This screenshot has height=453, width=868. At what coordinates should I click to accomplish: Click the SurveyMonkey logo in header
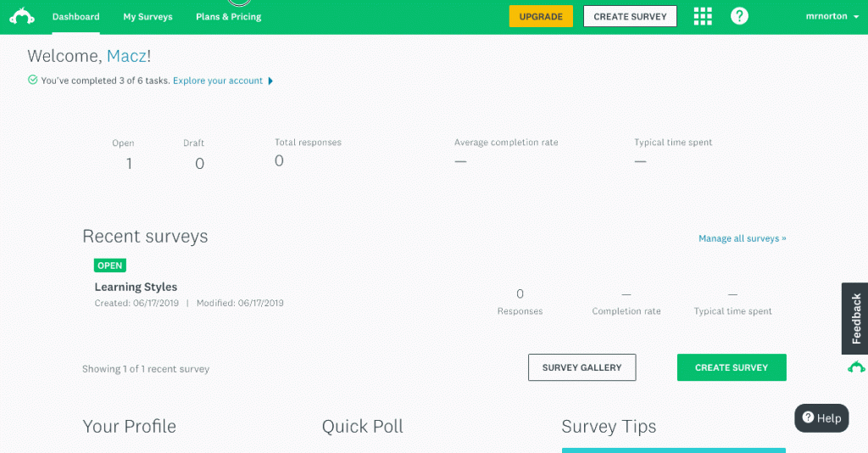(x=22, y=16)
